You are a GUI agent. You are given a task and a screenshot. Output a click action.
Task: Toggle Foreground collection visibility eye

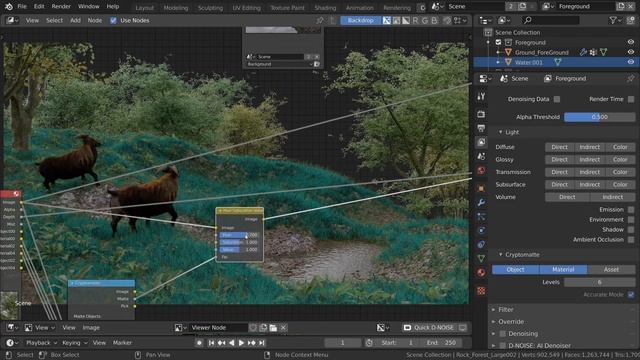(631, 42)
